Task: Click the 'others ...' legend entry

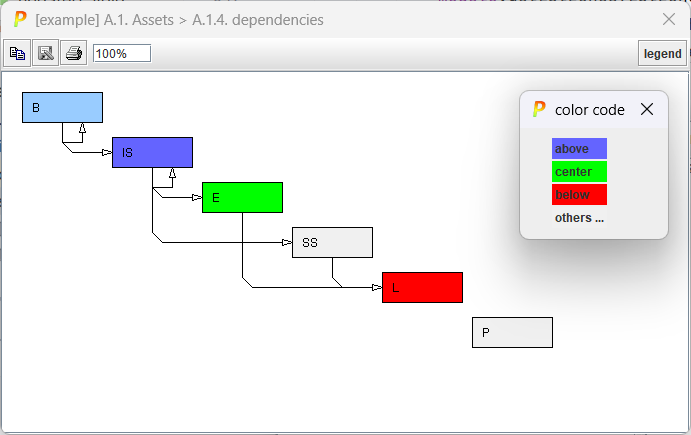Action: [x=579, y=218]
